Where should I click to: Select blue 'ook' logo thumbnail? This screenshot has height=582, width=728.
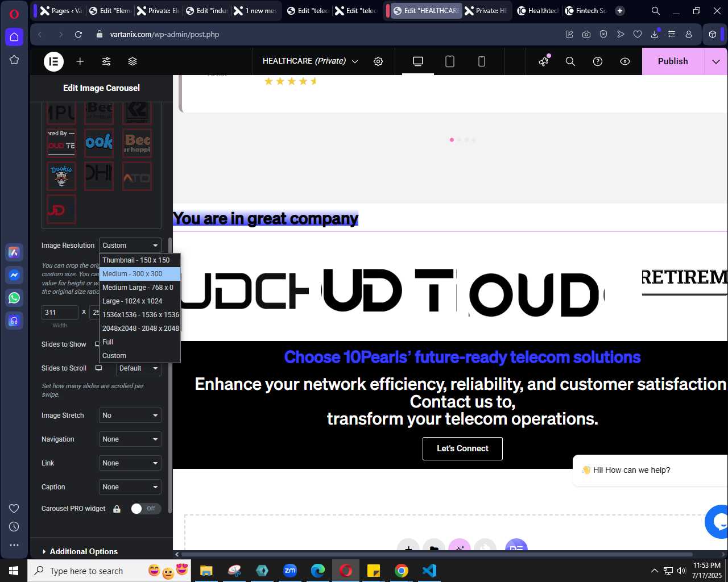tap(99, 143)
